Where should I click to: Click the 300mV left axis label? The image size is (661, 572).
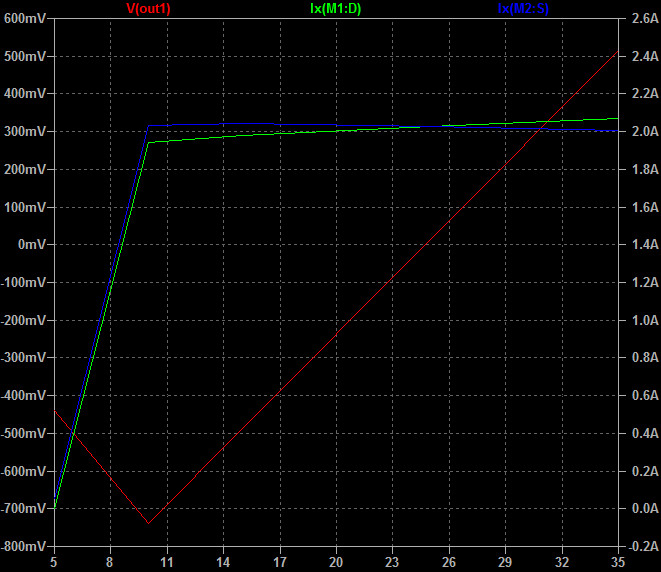24,132
